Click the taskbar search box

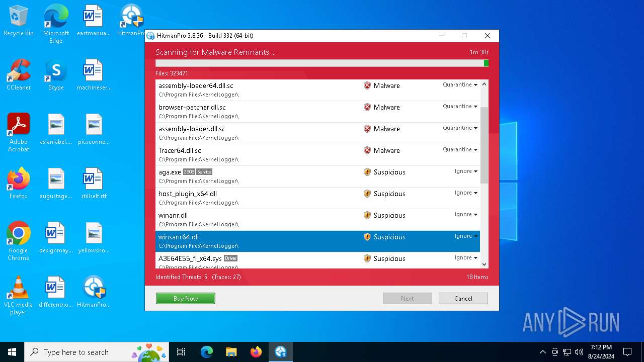[98, 352]
